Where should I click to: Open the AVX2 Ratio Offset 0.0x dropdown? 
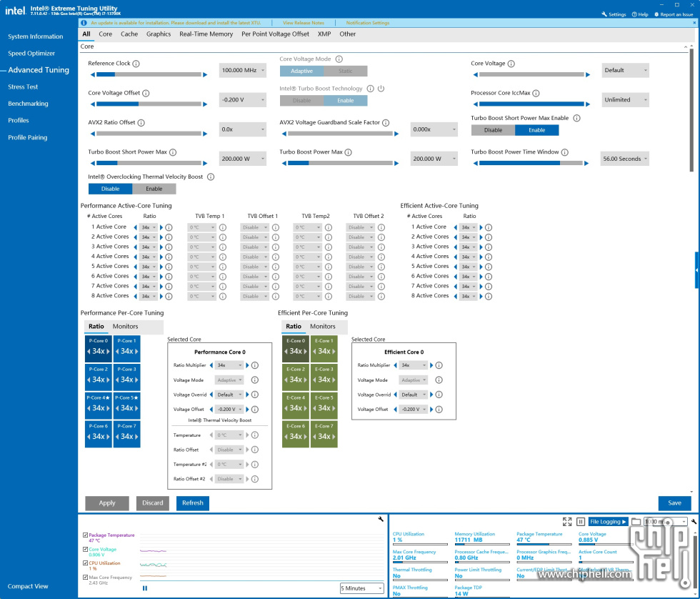coord(243,129)
